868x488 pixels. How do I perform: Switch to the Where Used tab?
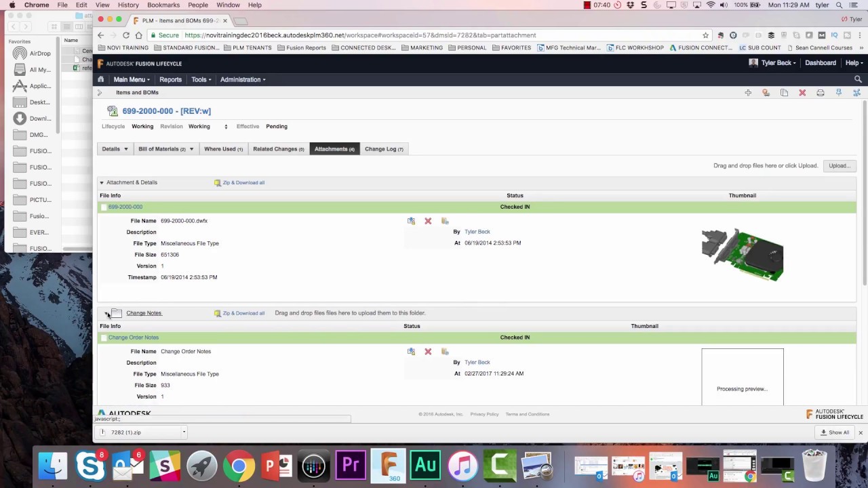click(x=223, y=149)
